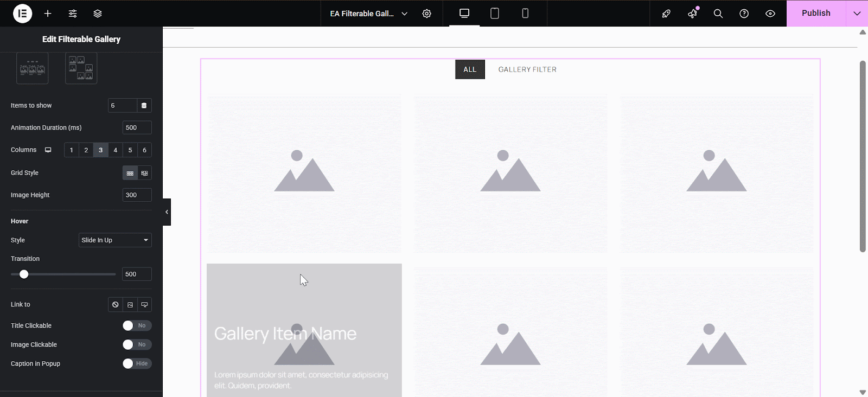This screenshot has height=397, width=868.
Task: Set Columns to 4
Action: click(115, 150)
